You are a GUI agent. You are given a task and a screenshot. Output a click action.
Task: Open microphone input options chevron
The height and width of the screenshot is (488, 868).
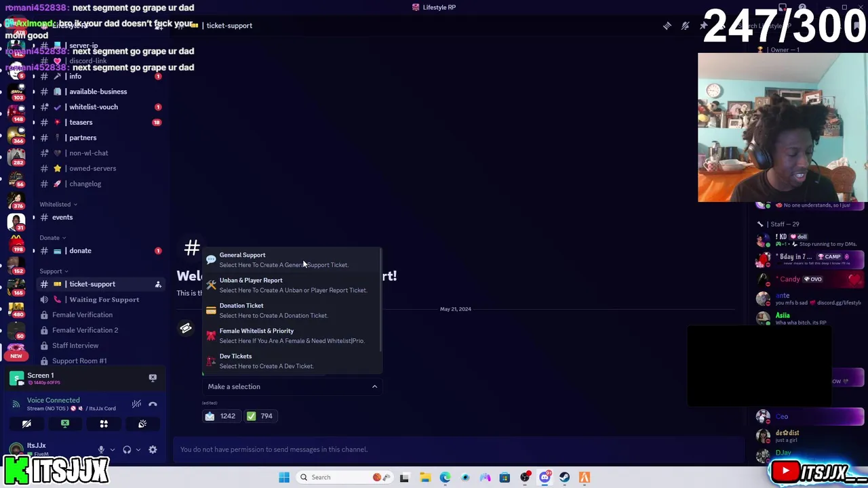(112, 449)
